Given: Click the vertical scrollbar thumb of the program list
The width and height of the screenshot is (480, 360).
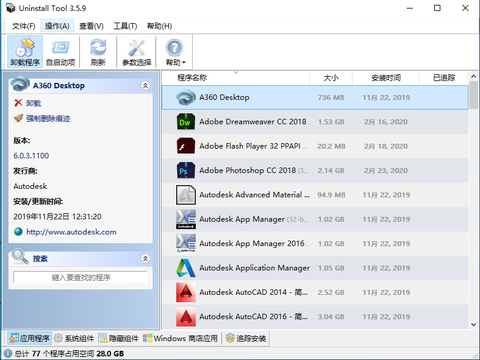Looking at the screenshot, I should click(x=473, y=95).
